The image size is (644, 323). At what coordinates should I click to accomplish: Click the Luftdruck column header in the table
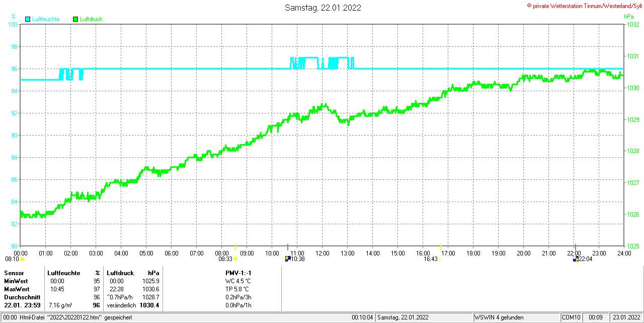point(121,273)
